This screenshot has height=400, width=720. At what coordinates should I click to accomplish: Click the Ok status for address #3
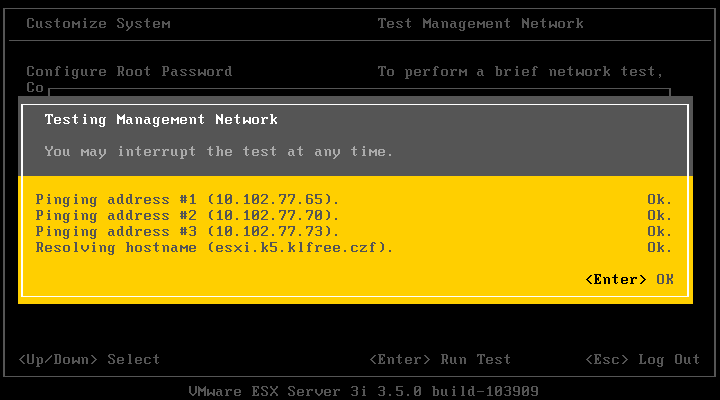(x=659, y=232)
